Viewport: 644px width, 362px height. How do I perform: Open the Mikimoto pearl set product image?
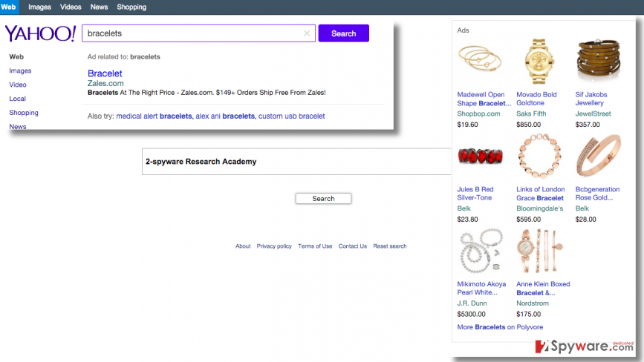coord(481,251)
